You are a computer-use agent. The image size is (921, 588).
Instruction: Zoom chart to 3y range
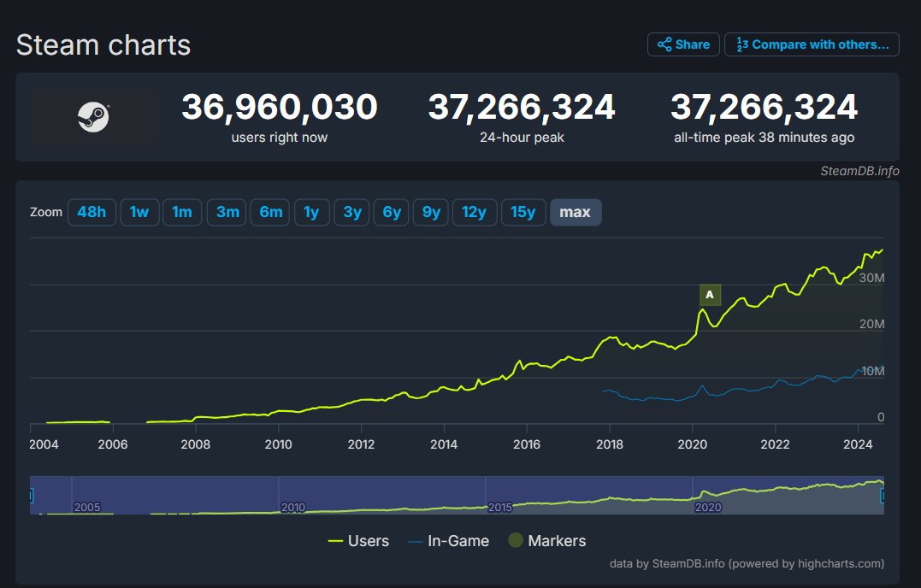[352, 212]
